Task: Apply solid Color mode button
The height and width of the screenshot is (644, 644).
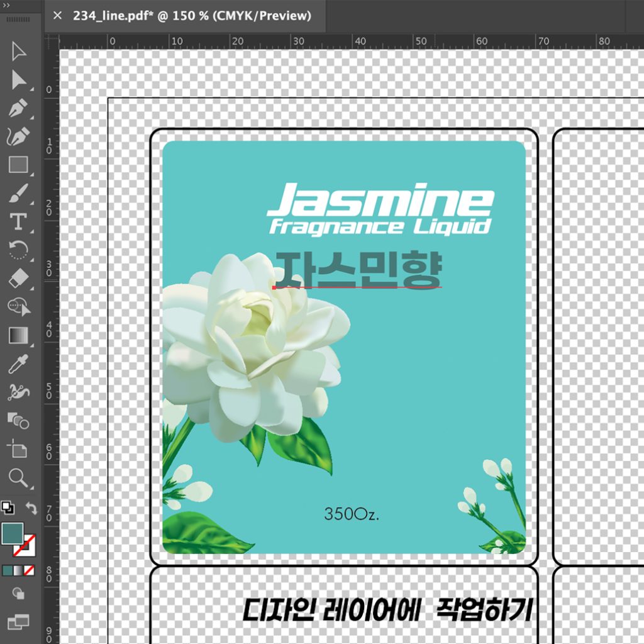Action: coord(8,570)
